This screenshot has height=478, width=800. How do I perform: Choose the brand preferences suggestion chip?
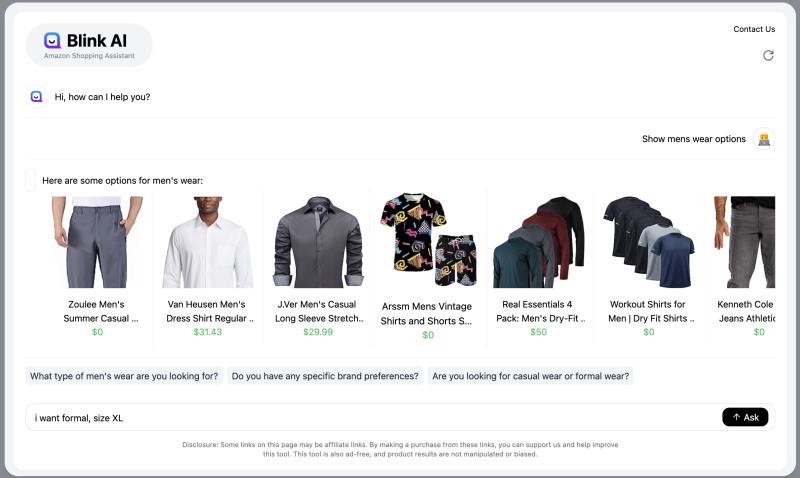(x=325, y=376)
